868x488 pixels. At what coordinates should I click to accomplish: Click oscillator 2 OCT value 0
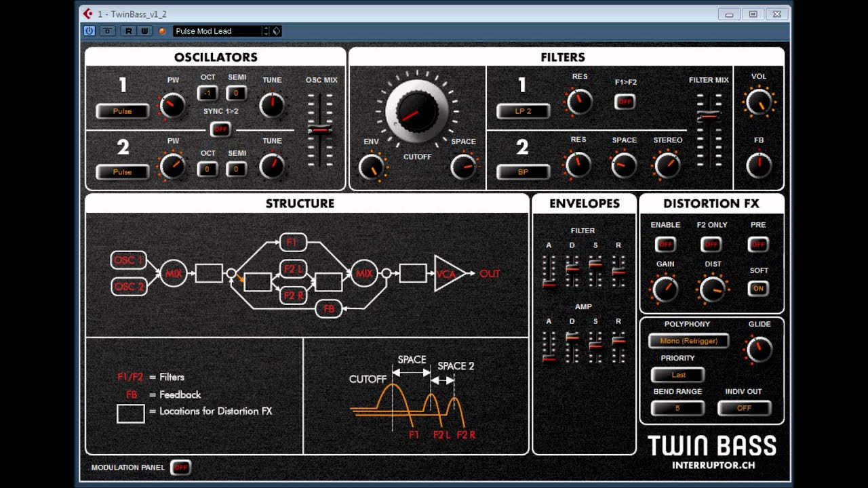(x=208, y=169)
